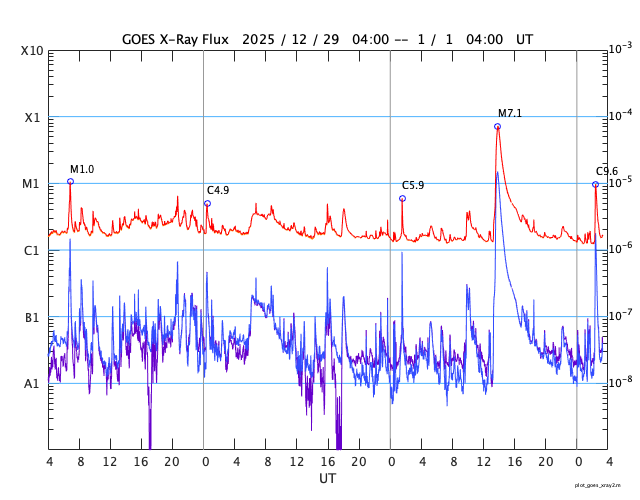The width and height of the screenshot is (640, 500).
Task: Click the plot_goes_xray2m footer text
Action: pyautogui.click(x=604, y=485)
